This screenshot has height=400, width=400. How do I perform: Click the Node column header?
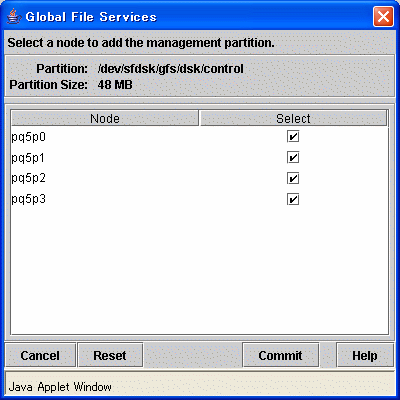point(105,118)
